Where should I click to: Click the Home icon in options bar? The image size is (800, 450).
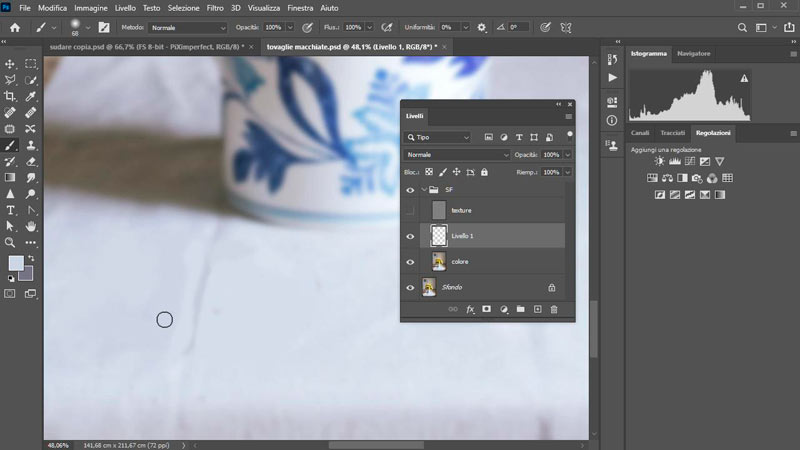15,28
